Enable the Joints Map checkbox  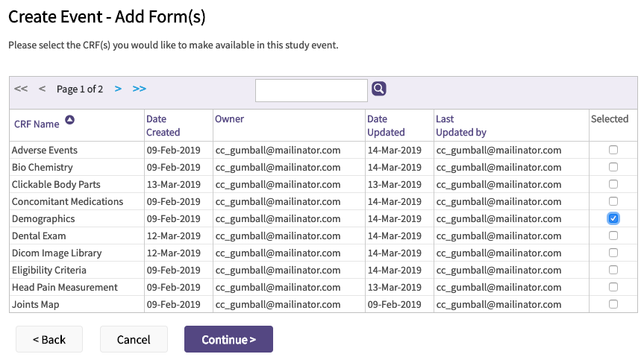tap(613, 304)
